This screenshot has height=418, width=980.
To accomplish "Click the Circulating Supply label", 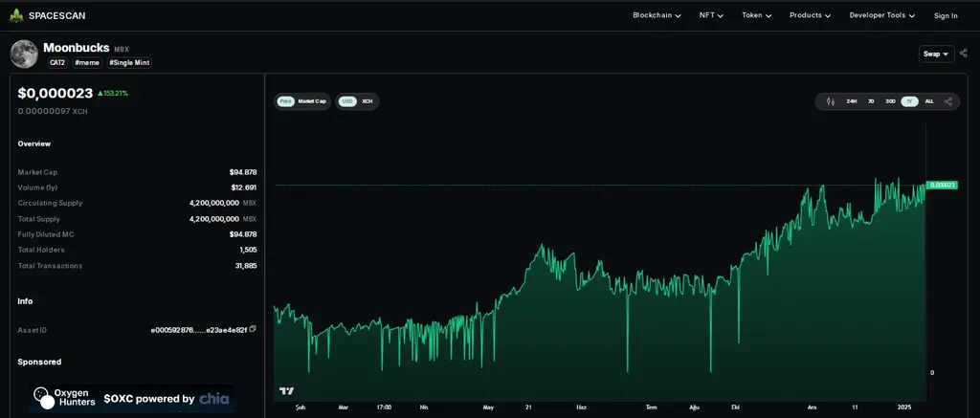I will pos(50,203).
